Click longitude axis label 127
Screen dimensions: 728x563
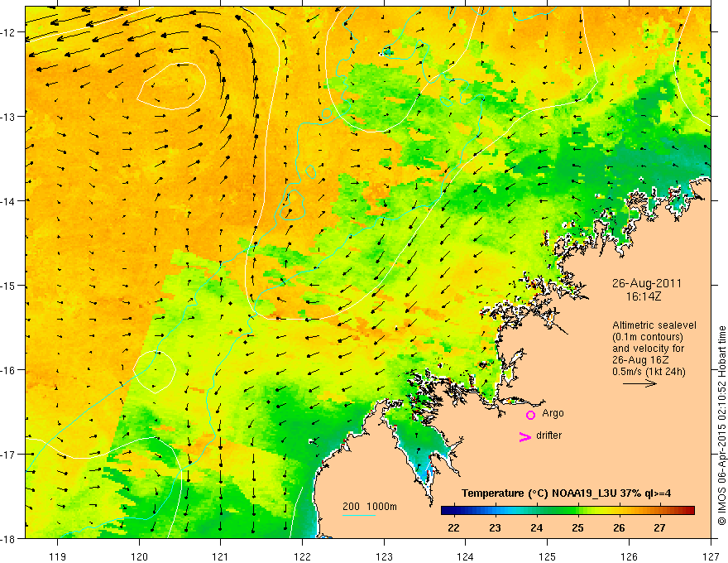pyautogui.click(x=711, y=556)
